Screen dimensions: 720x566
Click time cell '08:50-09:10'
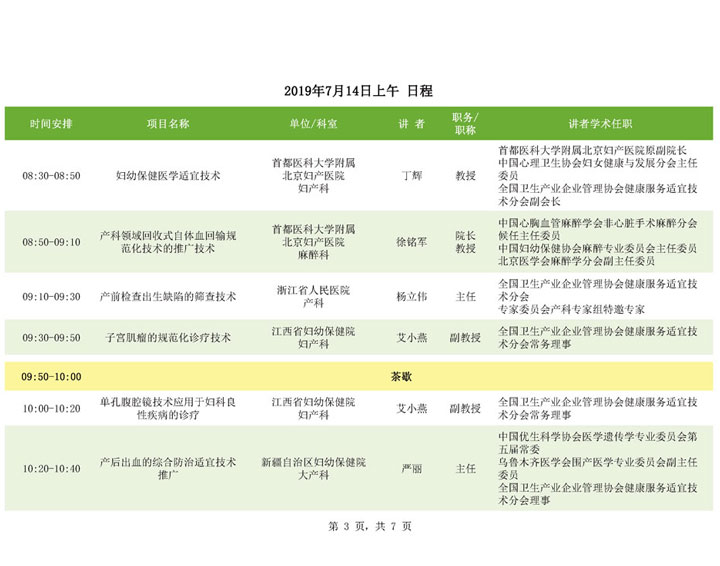tap(51, 242)
